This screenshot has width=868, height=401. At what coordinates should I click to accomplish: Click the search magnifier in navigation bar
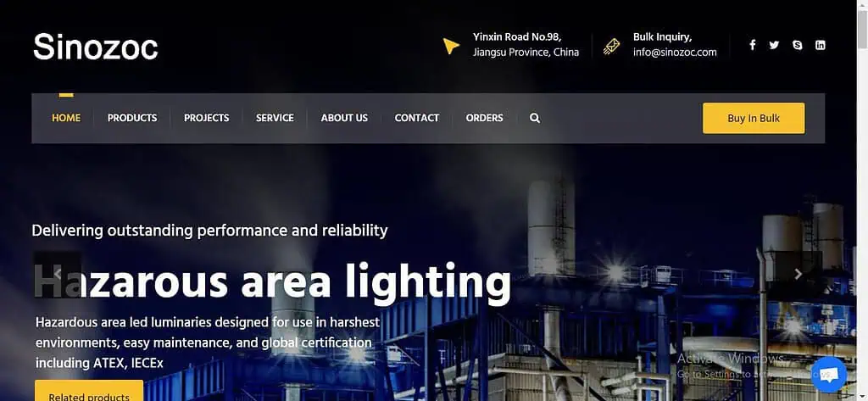point(535,118)
